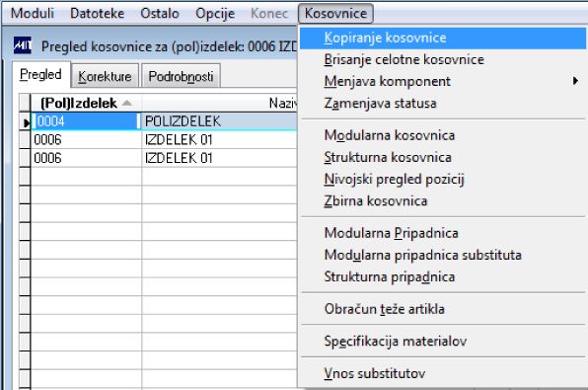Open the Moduli menu

click(x=33, y=13)
